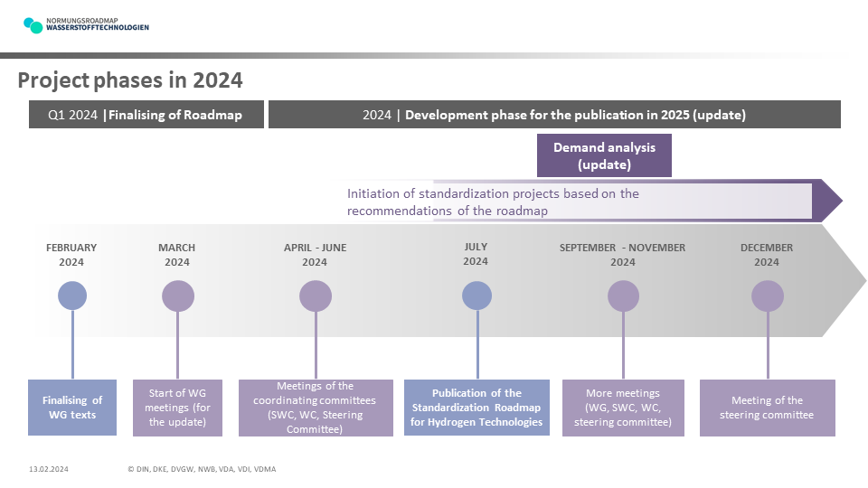Click the 'SEPTEMBER - NOVEMBER 2024' date label
The image size is (868, 488).
coord(623,255)
